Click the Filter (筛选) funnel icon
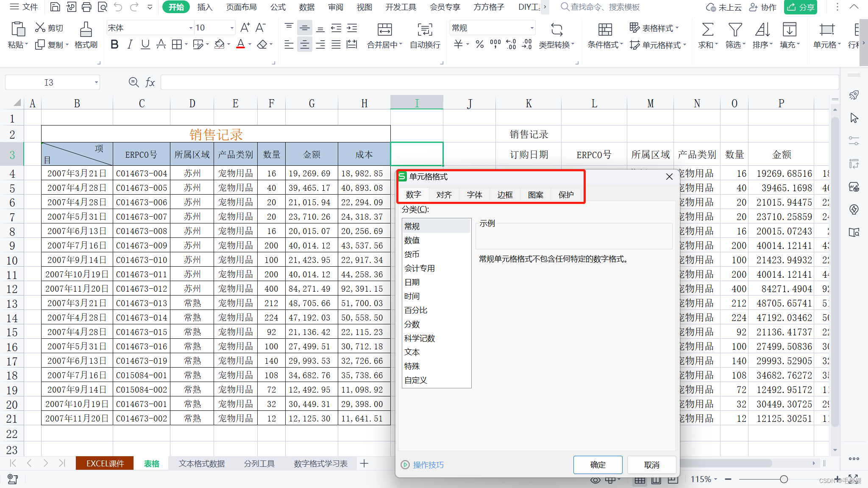This screenshot has height=488, width=868. [x=735, y=30]
